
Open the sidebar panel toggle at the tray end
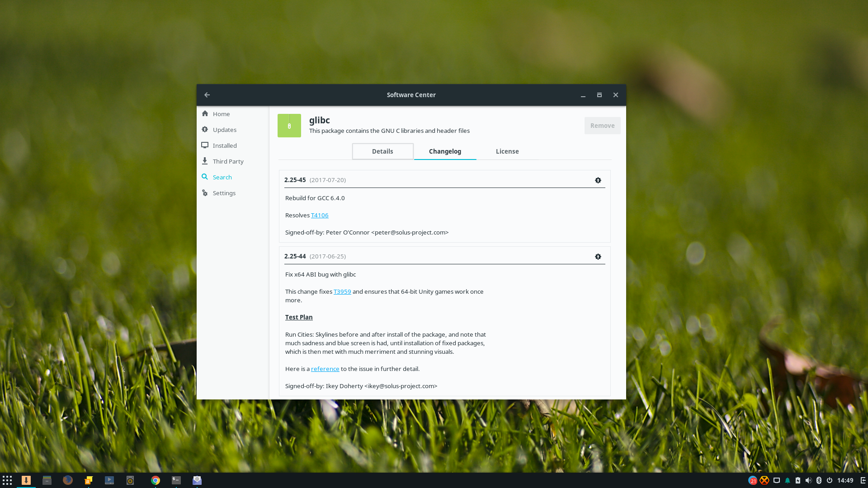(x=863, y=480)
